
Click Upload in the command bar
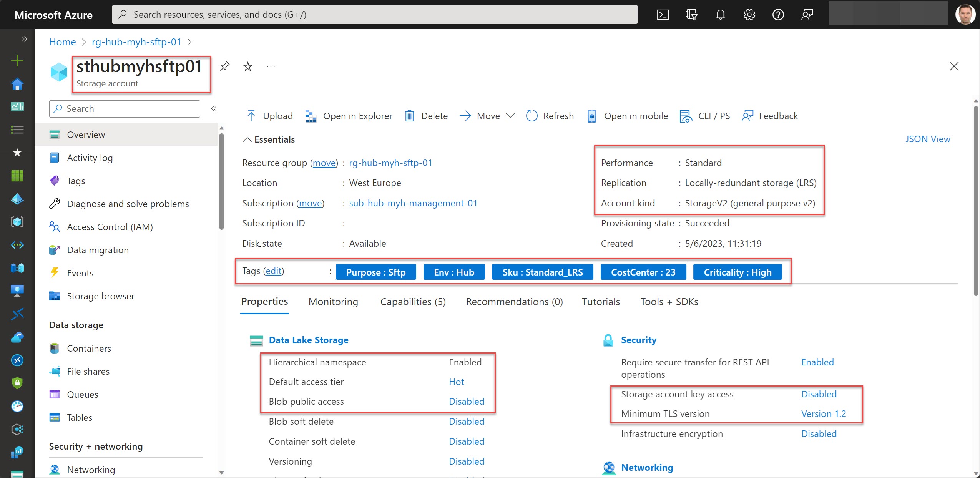tap(269, 116)
